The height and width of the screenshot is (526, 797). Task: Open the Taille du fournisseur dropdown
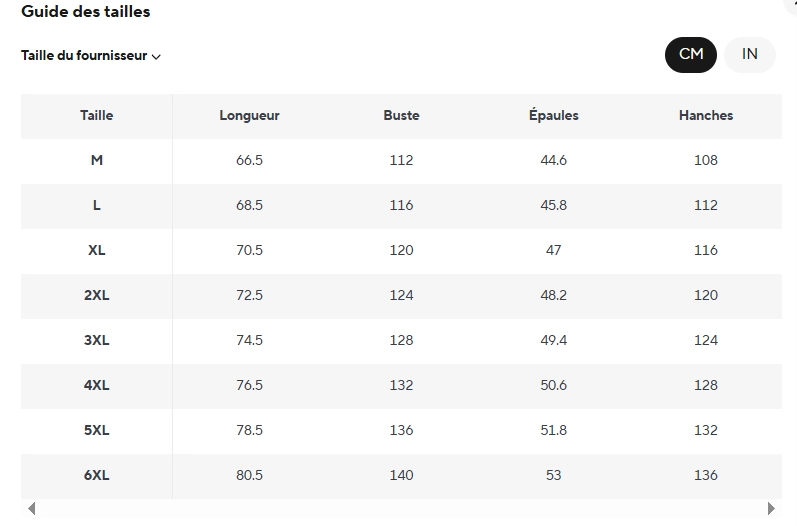pos(90,55)
